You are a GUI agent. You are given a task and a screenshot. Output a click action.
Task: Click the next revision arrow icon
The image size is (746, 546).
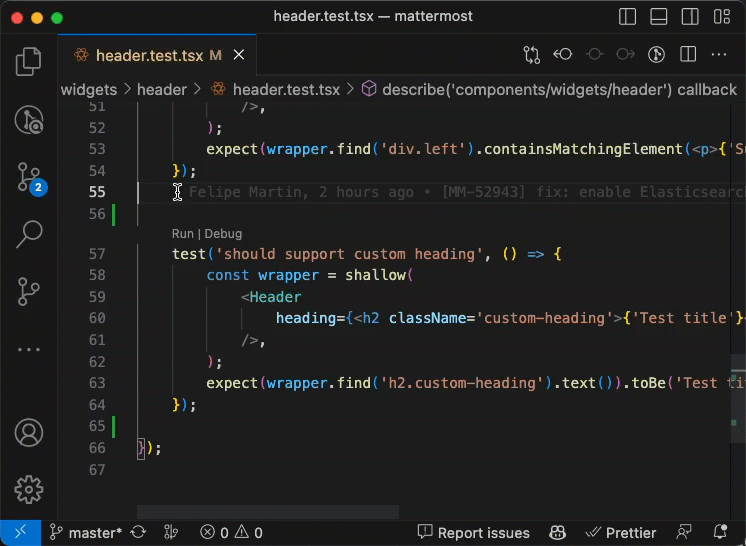pyautogui.click(x=625, y=54)
